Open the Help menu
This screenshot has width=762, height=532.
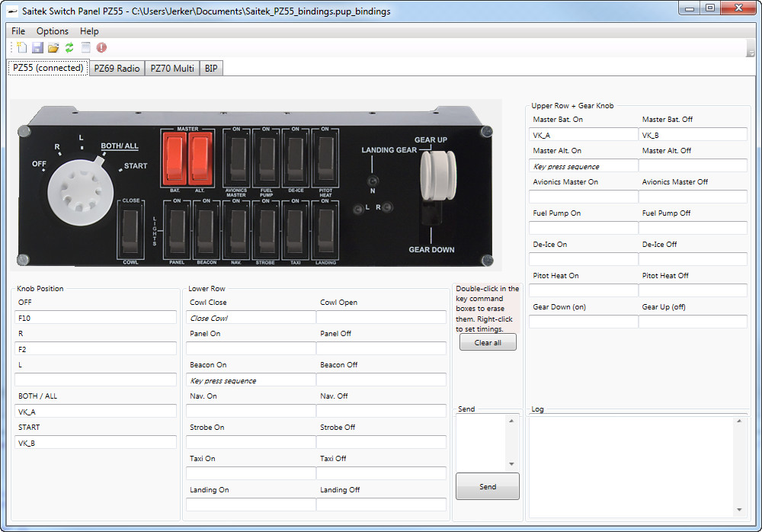tap(89, 31)
